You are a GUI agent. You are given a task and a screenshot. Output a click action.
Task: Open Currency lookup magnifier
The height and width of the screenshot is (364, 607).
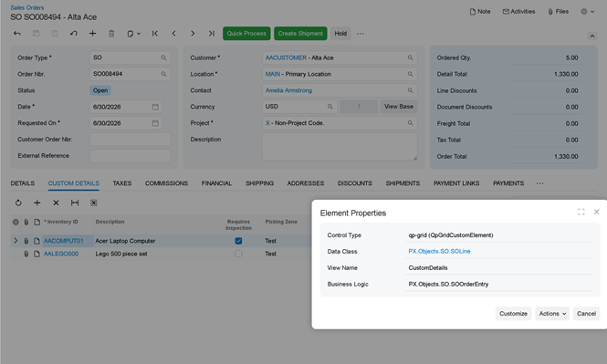(x=330, y=107)
